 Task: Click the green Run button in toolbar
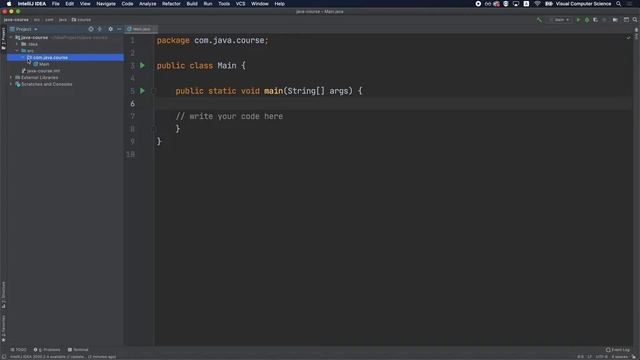click(578, 20)
